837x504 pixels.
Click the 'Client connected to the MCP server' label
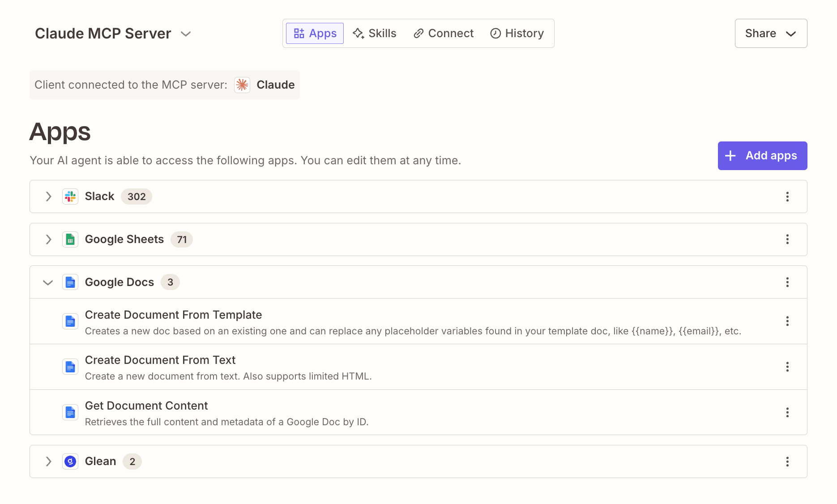click(x=131, y=85)
